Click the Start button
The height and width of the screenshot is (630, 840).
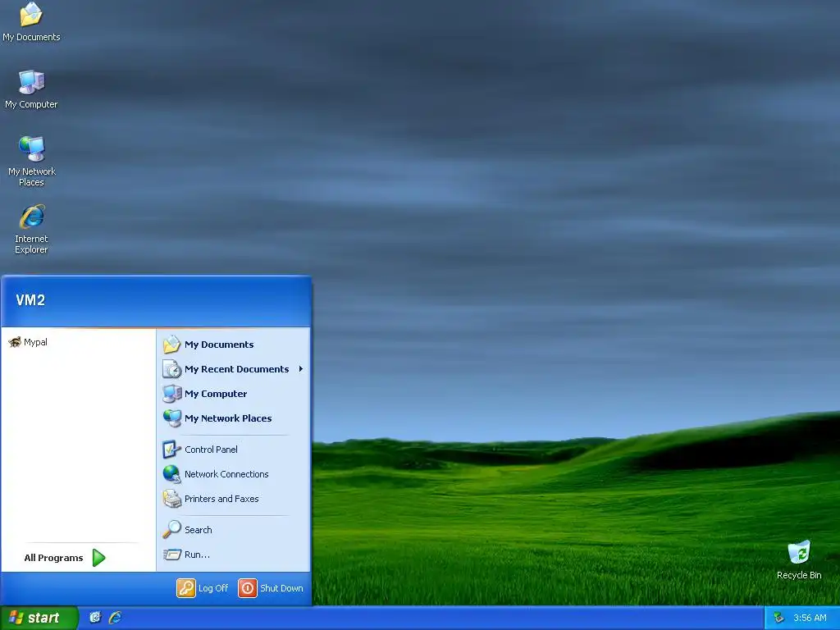click(x=39, y=618)
